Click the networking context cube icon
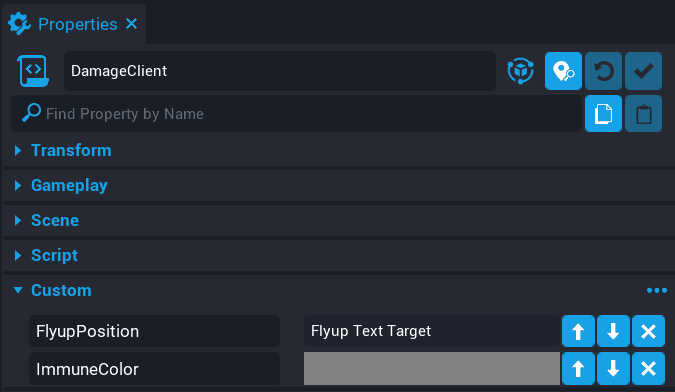 [520, 71]
